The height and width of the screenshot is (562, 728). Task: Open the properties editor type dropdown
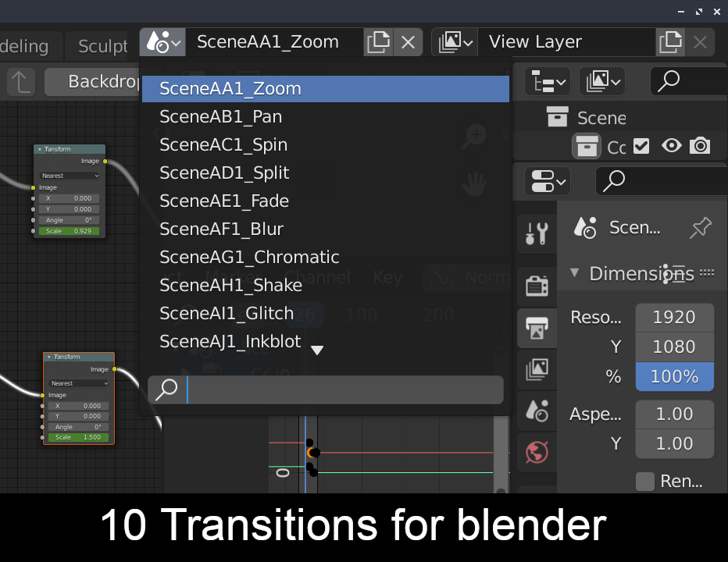[x=548, y=181]
